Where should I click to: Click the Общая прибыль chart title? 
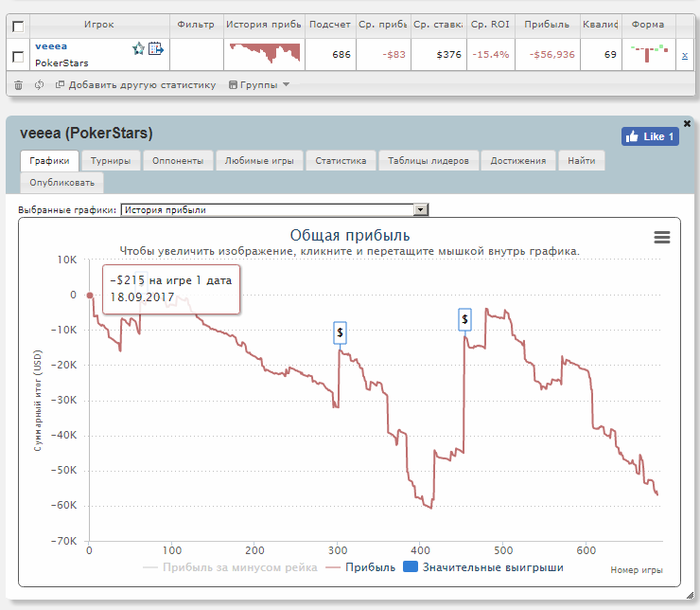(x=350, y=235)
